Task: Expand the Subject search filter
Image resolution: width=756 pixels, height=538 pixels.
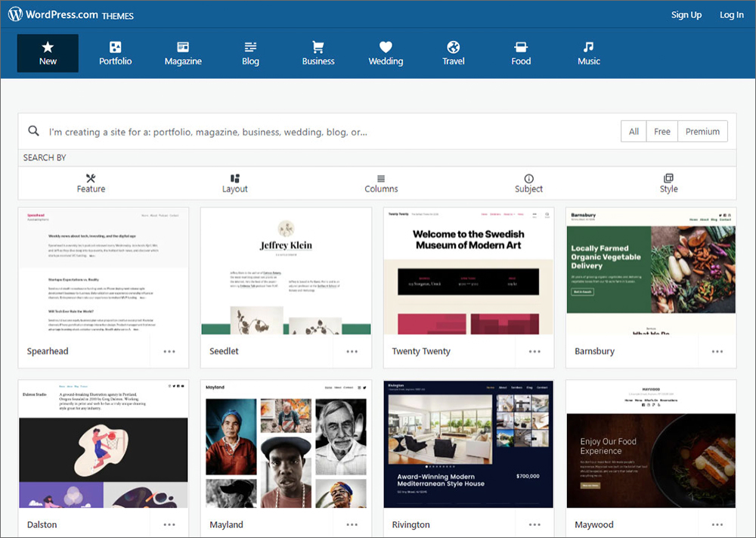Action: click(x=529, y=183)
